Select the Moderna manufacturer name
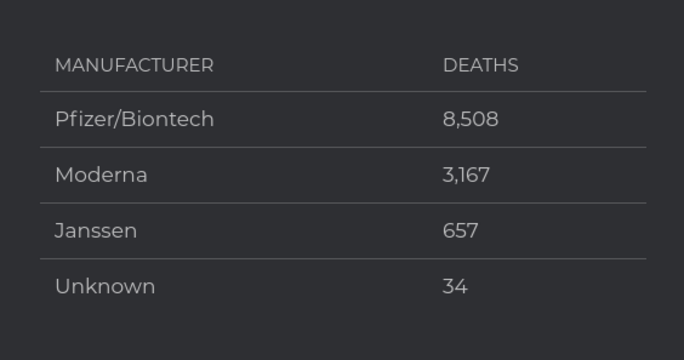Viewport: 684px width, 360px height. (x=101, y=175)
